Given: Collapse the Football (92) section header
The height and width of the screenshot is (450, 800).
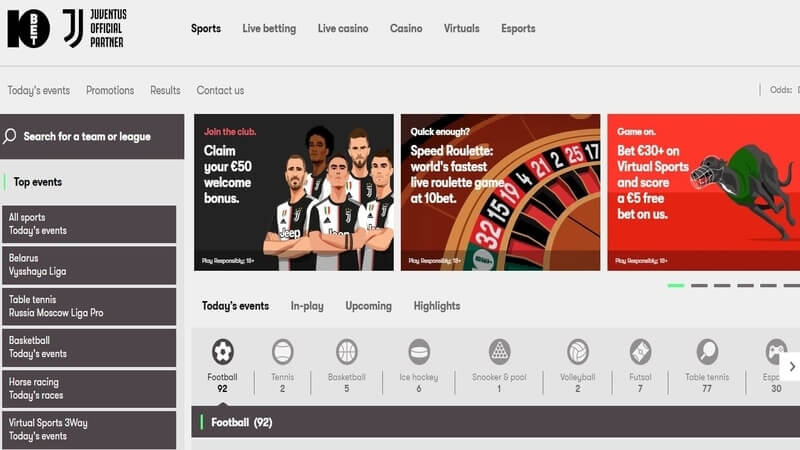Looking at the screenshot, I should [495, 422].
